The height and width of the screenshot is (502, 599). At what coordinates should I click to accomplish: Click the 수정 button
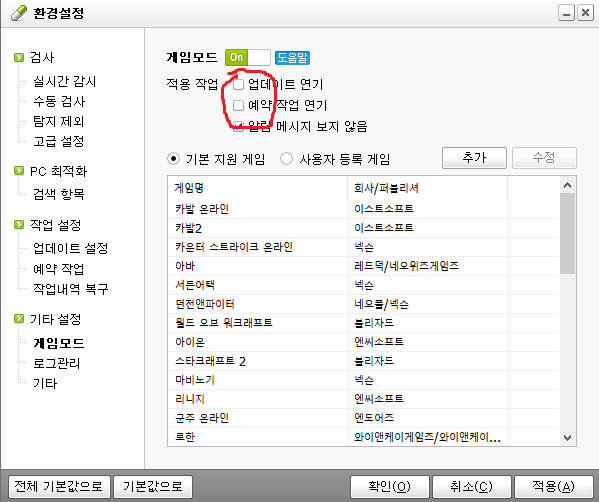(544, 158)
